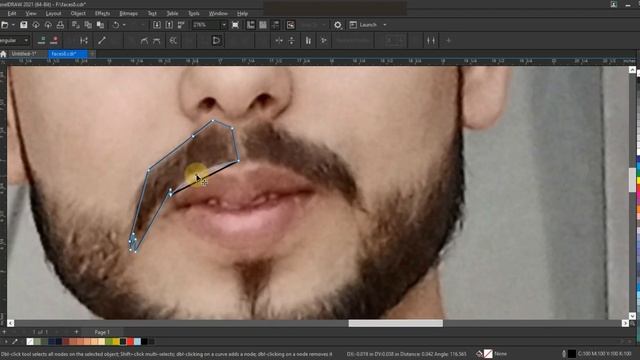Open the Bitmaps menu

129,13
